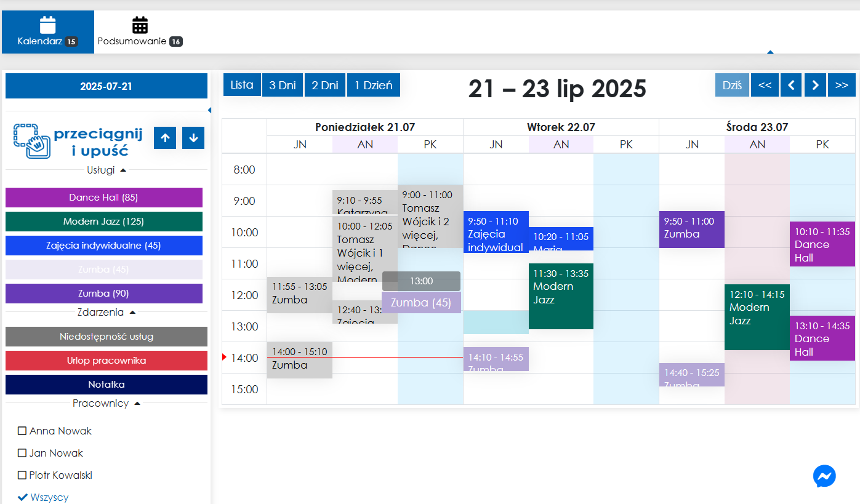Switch to the 1 Dzień view
860x504 pixels.
[x=374, y=85]
